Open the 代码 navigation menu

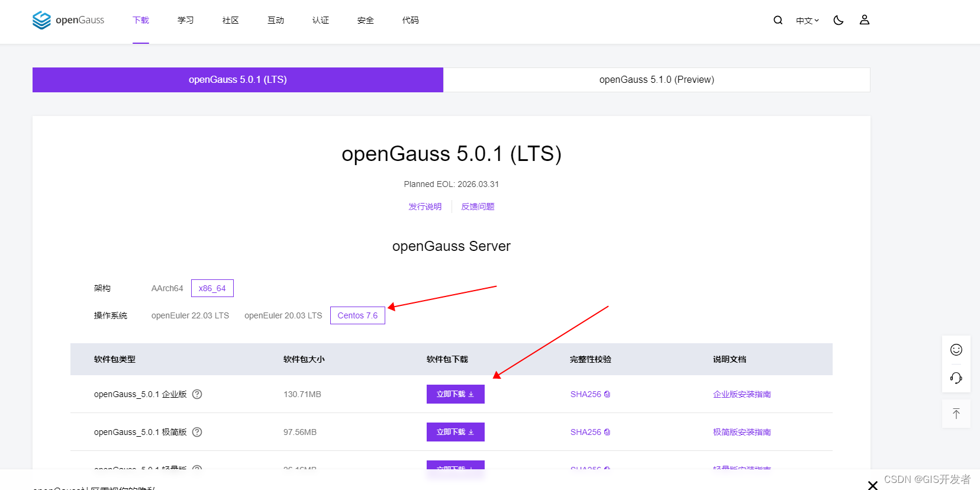[411, 20]
